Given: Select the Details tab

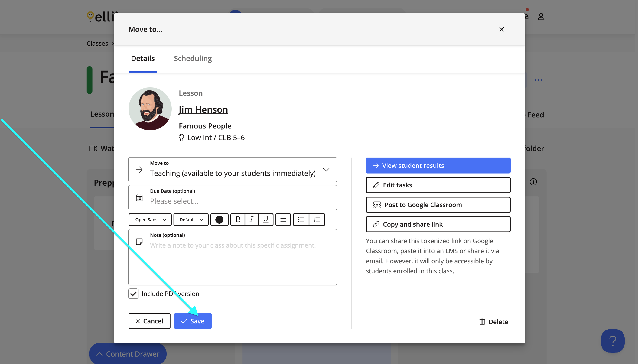Looking at the screenshot, I should tap(143, 58).
